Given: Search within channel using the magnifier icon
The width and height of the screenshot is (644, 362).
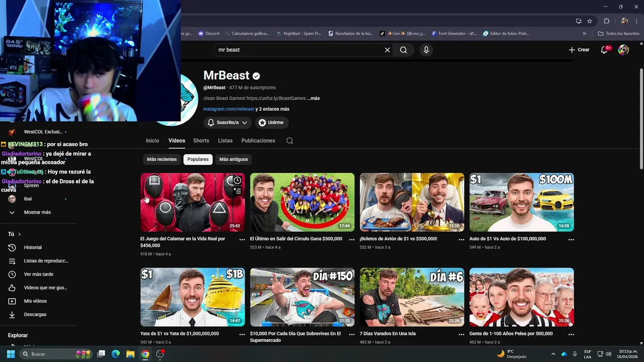Looking at the screenshot, I should point(290,141).
